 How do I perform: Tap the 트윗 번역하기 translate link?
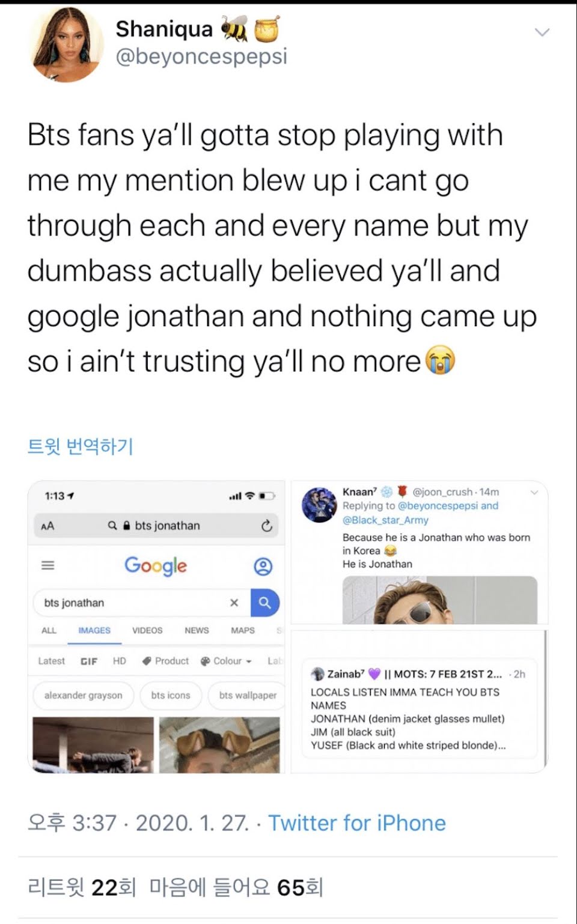pos(80,446)
